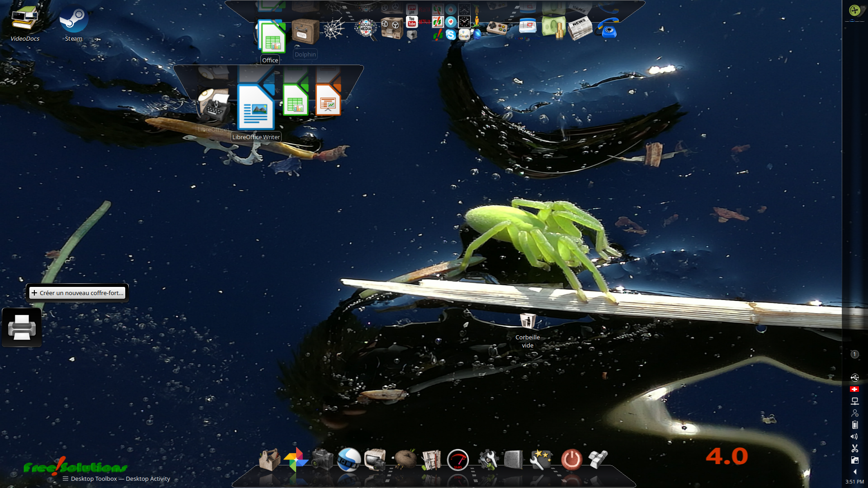Launch Skype from the top dock
Image resolution: width=868 pixels, height=488 pixels.
pos(451,35)
